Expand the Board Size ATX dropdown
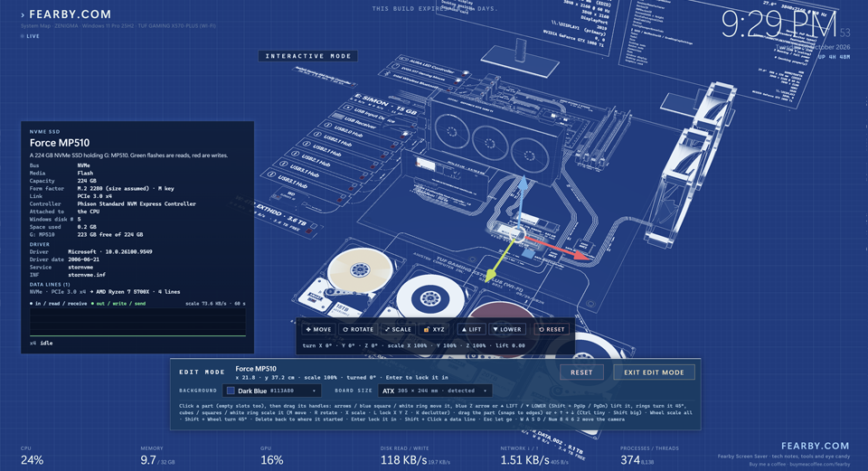 [435, 391]
